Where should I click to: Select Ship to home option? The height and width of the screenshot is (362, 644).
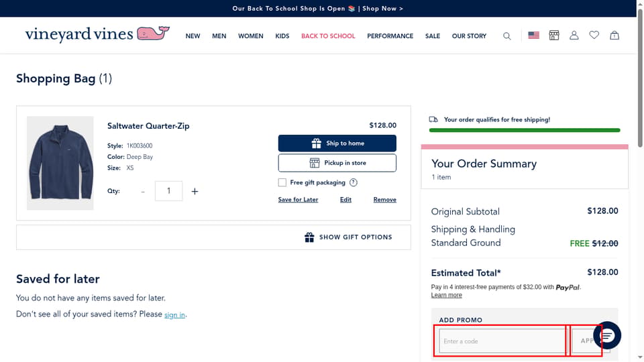pos(337,143)
